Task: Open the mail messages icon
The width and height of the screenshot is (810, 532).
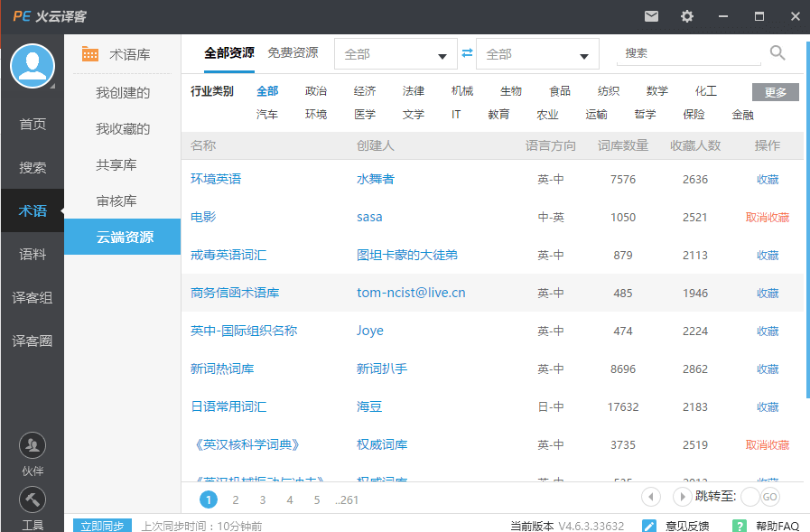Action: click(651, 16)
